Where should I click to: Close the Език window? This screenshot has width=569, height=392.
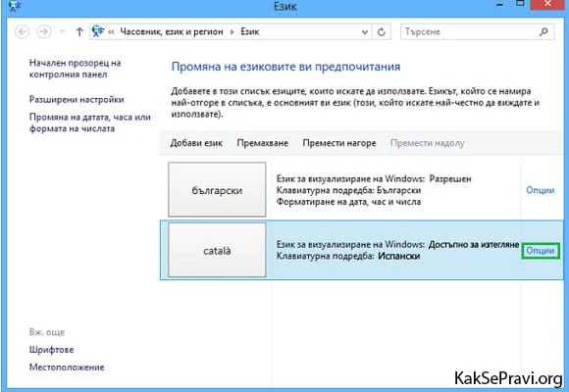[548, 4]
